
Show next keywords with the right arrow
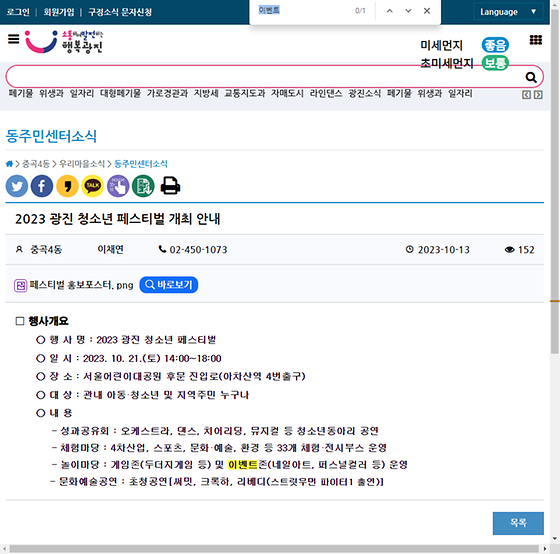[538, 95]
